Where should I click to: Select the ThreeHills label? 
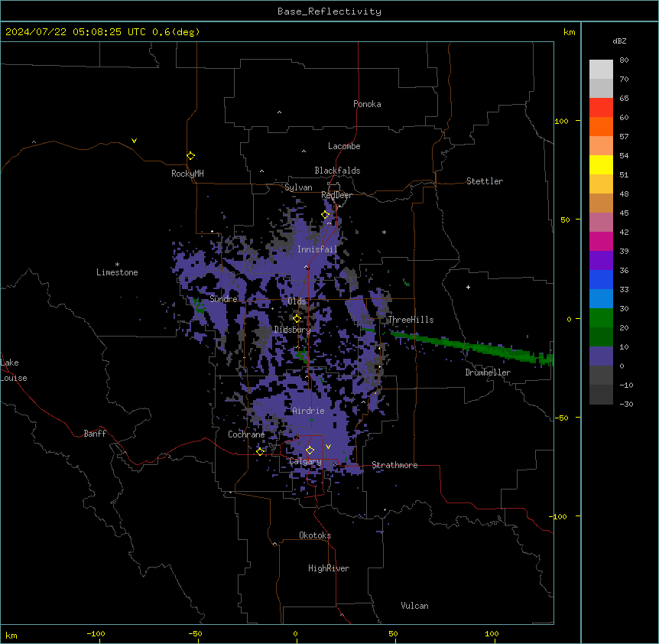click(x=411, y=320)
